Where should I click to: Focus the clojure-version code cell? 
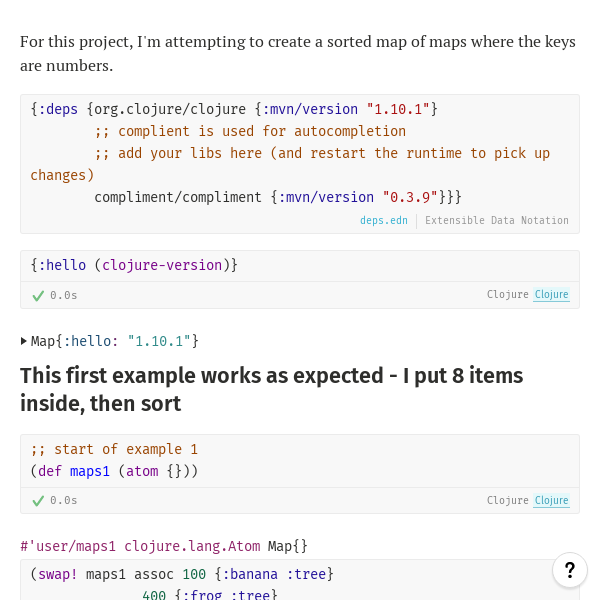300,265
